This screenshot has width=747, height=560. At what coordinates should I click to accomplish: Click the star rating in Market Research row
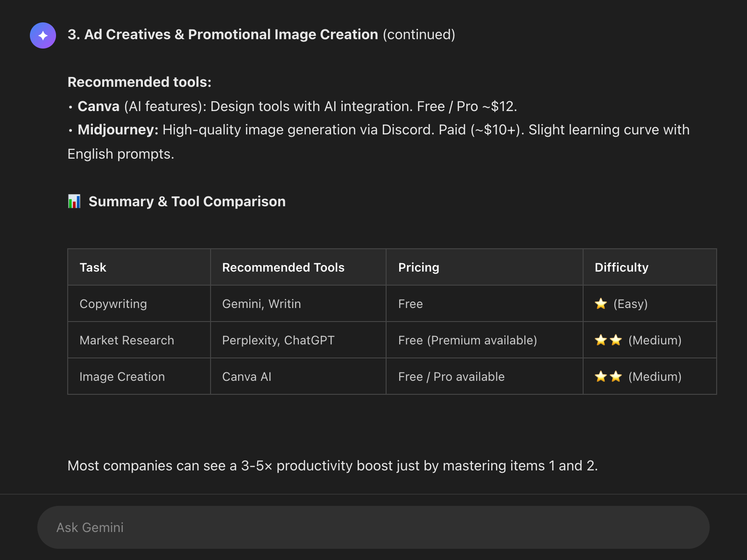pos(608,340)
